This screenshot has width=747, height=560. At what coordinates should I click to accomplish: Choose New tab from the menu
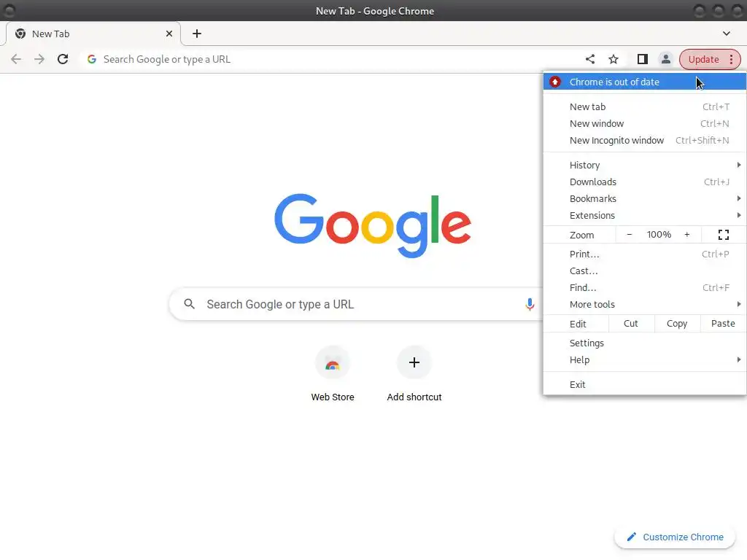tap(645, 106)
